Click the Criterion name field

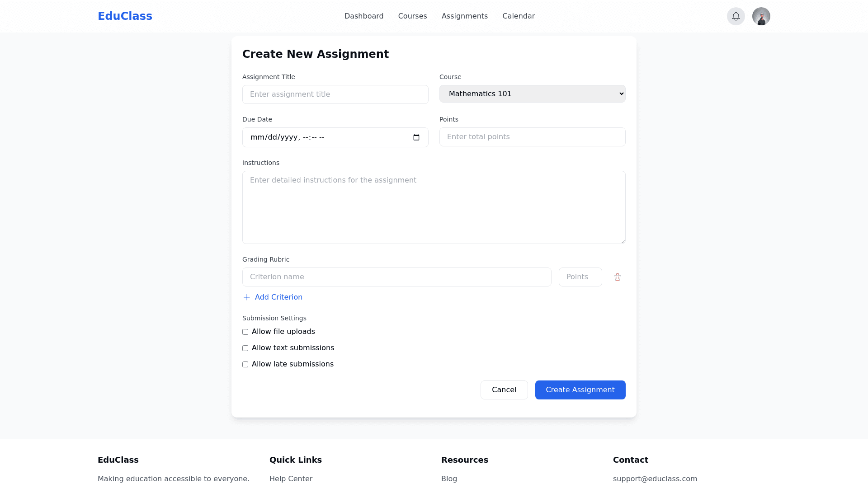[x=396, y=277]
